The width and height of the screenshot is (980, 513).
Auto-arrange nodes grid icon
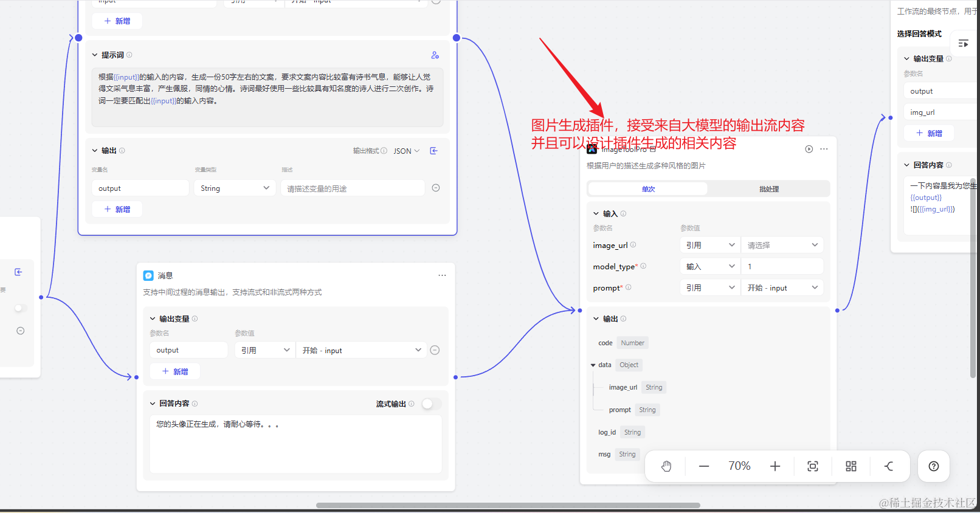point(851,466)
